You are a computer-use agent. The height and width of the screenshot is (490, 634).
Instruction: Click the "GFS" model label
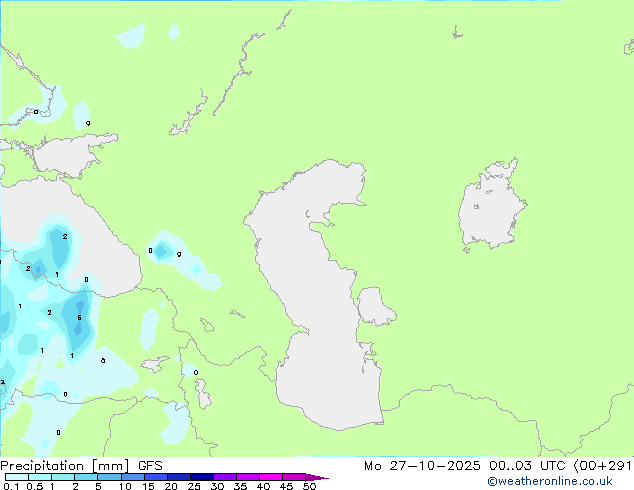(x=150, y=466)
